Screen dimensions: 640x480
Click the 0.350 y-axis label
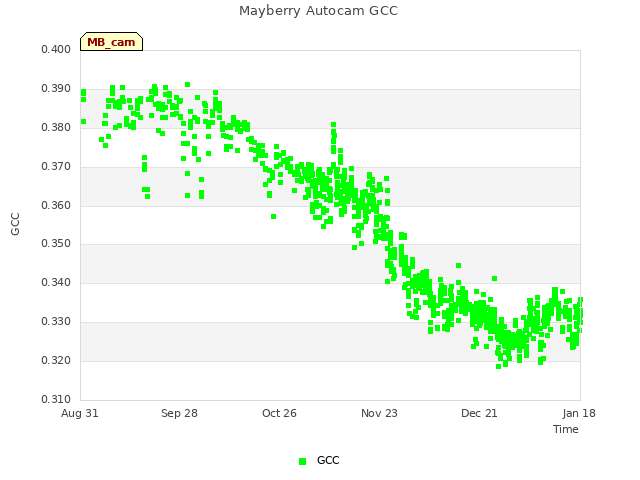point(56,243)
